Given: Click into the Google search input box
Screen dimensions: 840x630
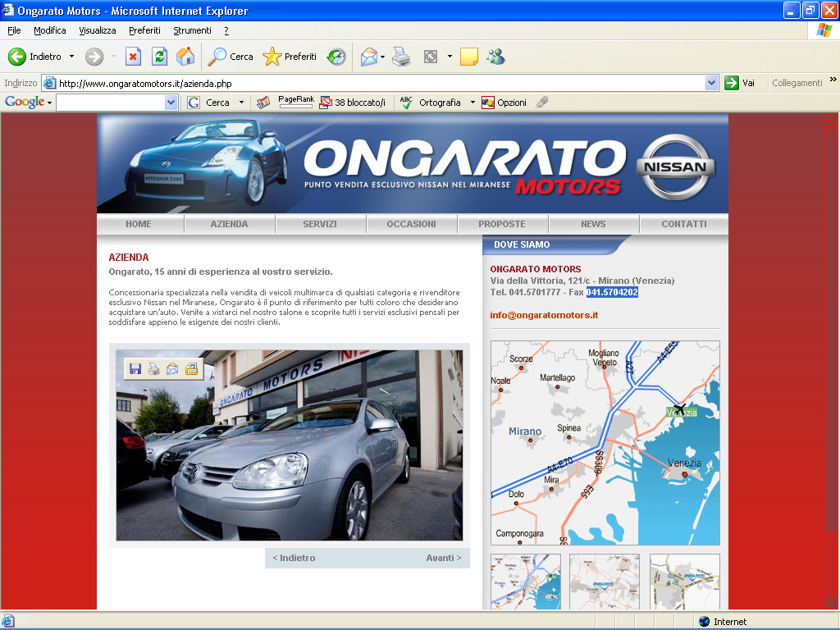Looking at the screenshot, I should [111, 103].
